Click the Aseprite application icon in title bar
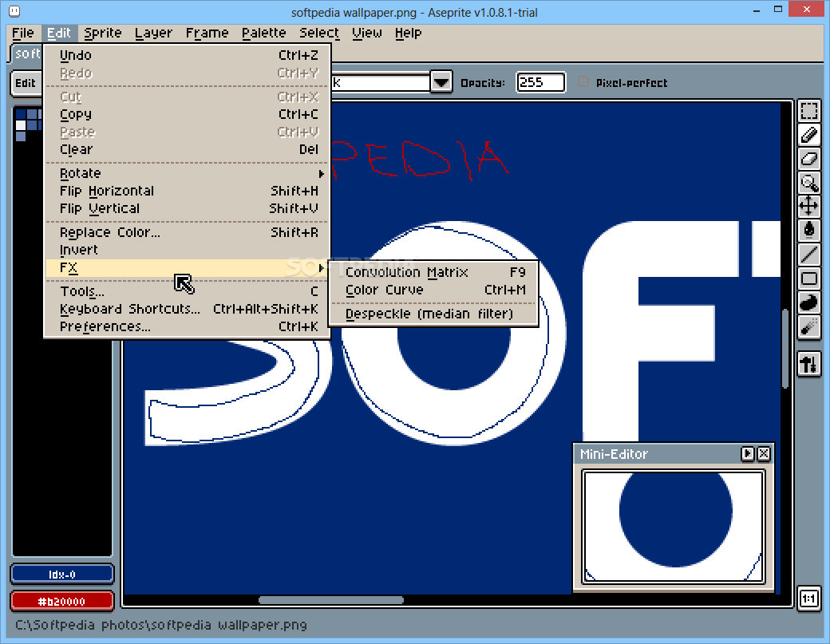The image size is (830, 644). pyautogui.click(x=14, y=10)
